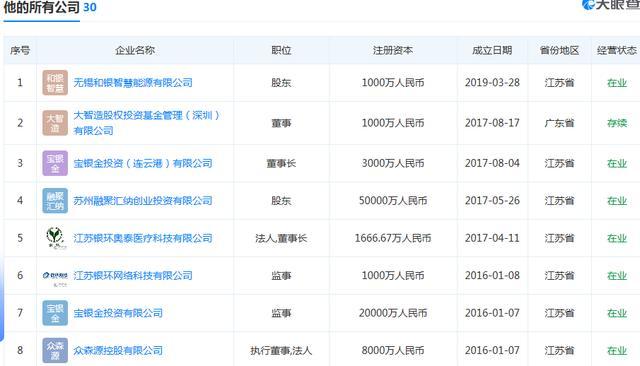The image size is (640, 366).
Task: Click the 职位 column header
Action: pyautogui.click(x=281, y=51)
